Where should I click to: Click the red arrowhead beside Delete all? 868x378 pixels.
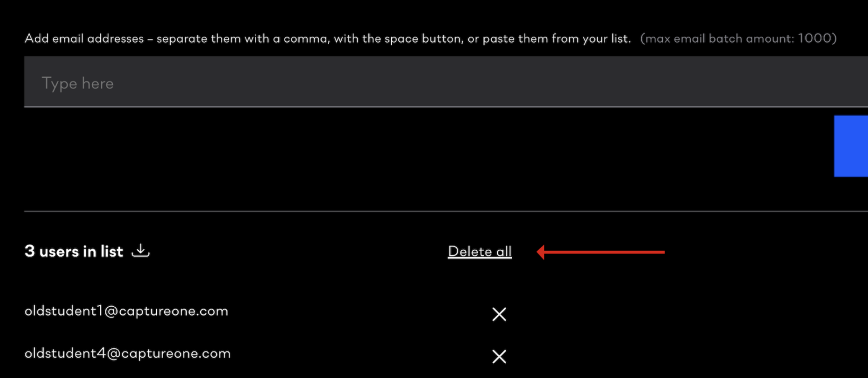pyautogui.click(x=541, y=252)
